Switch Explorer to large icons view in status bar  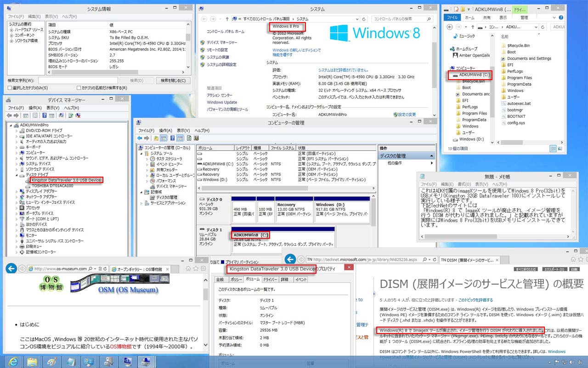click(x=560, y=148)
